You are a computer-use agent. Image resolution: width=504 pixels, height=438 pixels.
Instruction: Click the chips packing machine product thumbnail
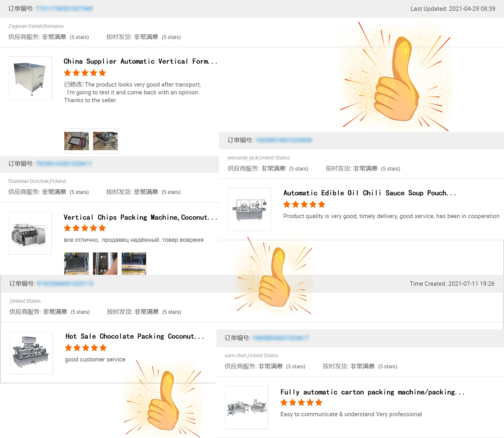[30, 233]
